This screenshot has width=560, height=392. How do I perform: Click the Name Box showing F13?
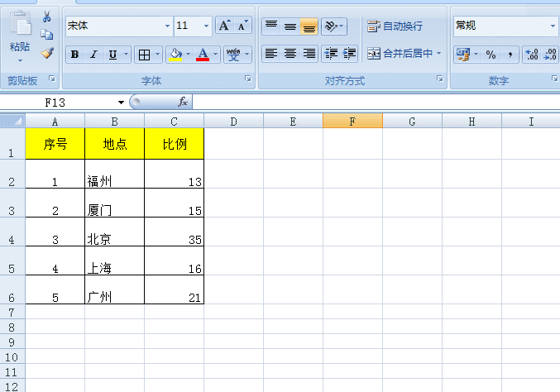57,103
